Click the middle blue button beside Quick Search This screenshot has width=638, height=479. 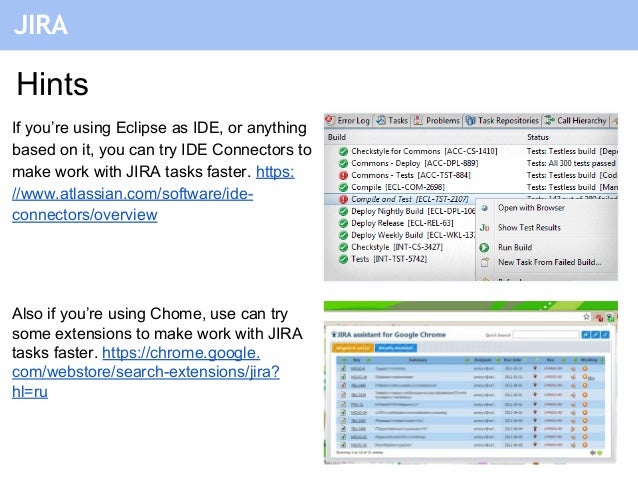(595, 335)
